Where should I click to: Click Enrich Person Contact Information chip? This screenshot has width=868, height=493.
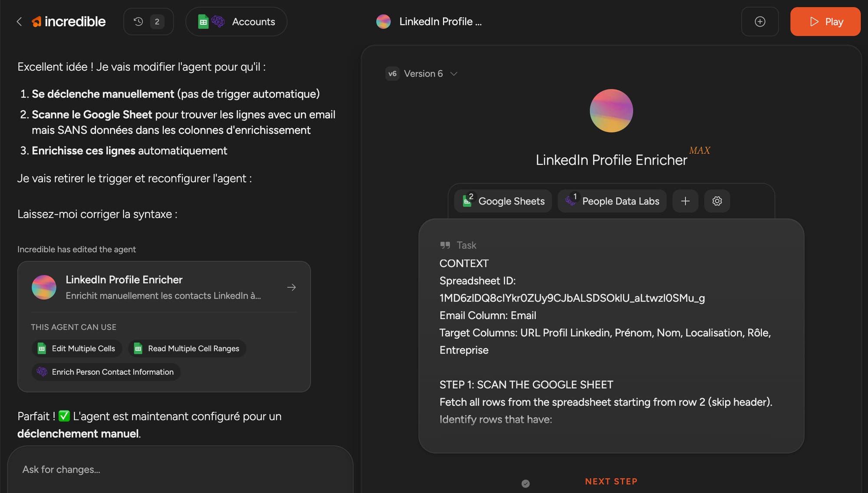click(x=106, y=372)
